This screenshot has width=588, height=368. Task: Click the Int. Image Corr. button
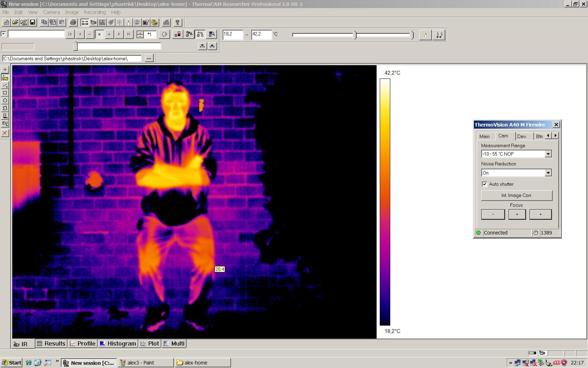[517, 196]
